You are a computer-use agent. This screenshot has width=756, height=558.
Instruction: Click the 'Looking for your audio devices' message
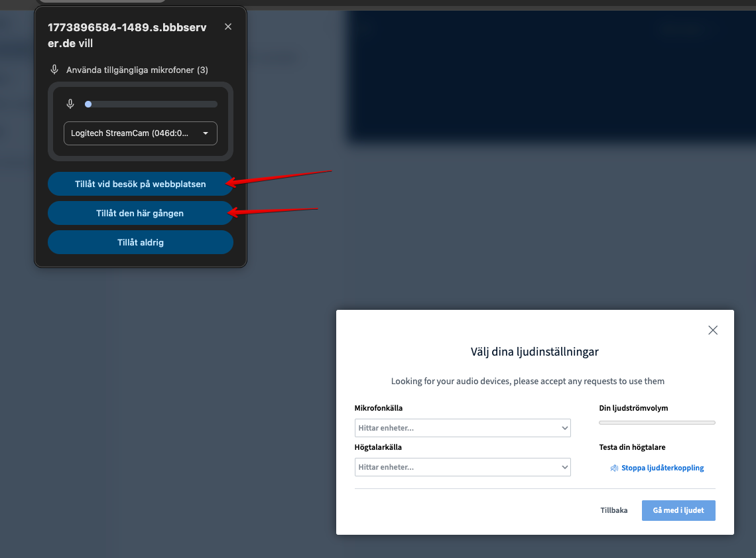(527, 381)
